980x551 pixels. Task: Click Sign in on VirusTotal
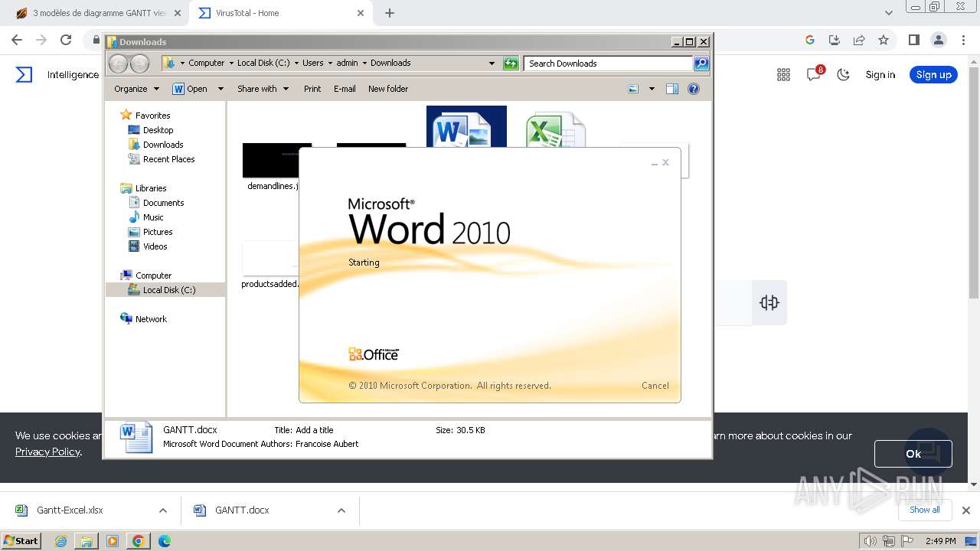880,74
